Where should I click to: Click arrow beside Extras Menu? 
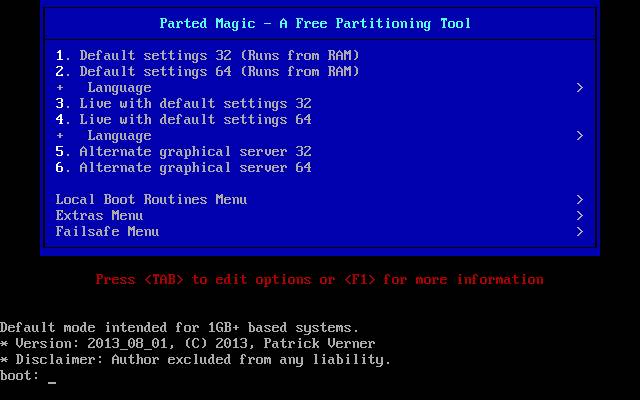point(580,216)
